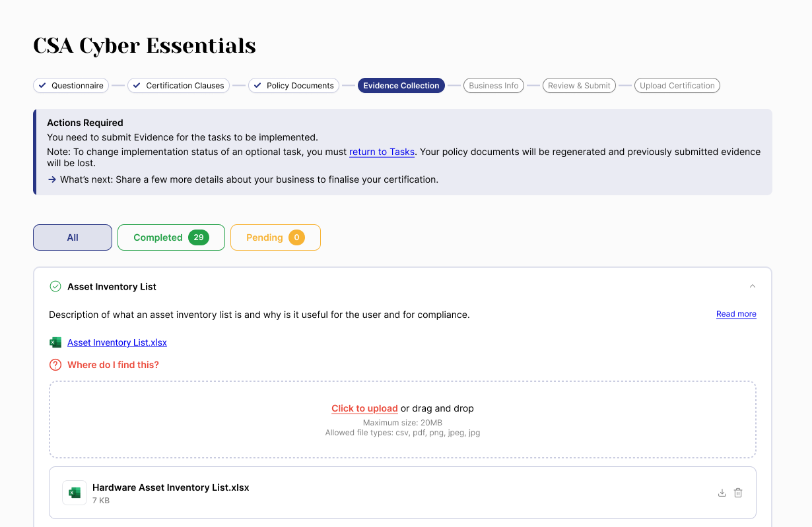Image resolution: width=812 pixels, height=527 pixels.
Task: Collapse the Asset Inventory List section chevron
Action: click(x=753, y=286)
